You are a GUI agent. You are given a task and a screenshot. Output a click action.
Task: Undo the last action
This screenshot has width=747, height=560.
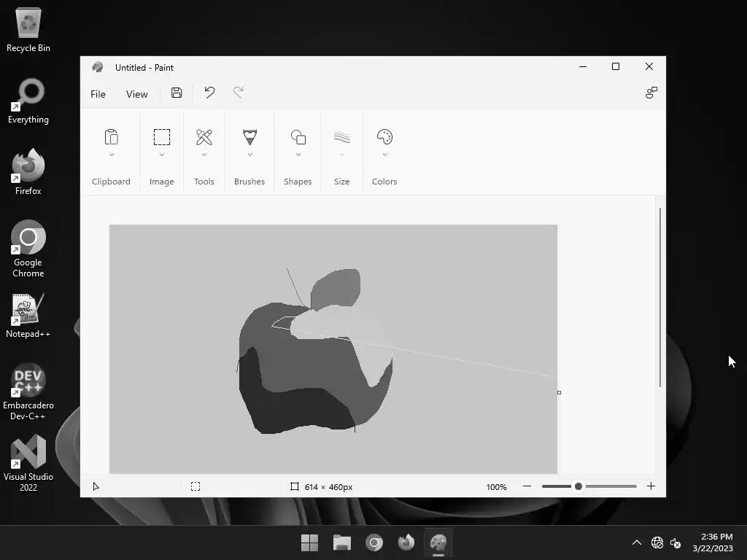209,93
